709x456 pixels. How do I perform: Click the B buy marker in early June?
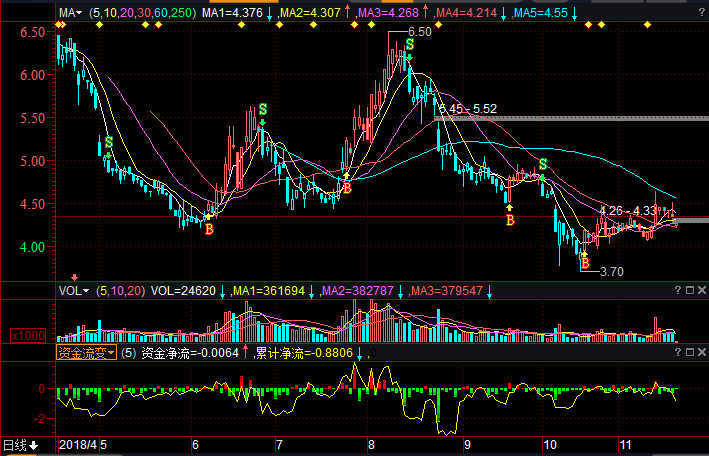tap(209, 229)
